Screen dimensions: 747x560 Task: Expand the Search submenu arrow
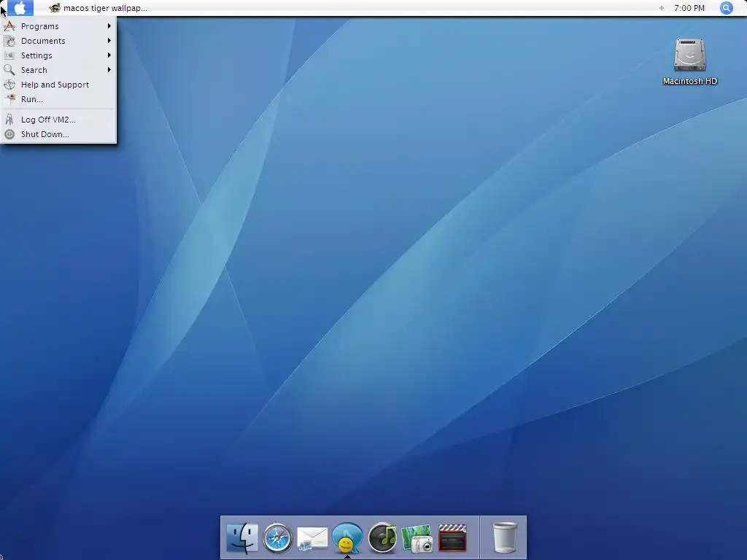click(x=109, y=70)
